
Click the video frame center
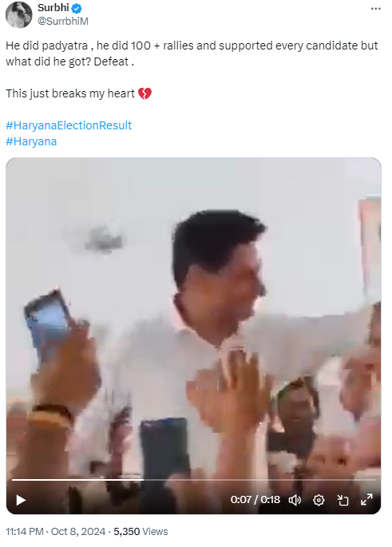pyautogui.click(x=193, y=335)
